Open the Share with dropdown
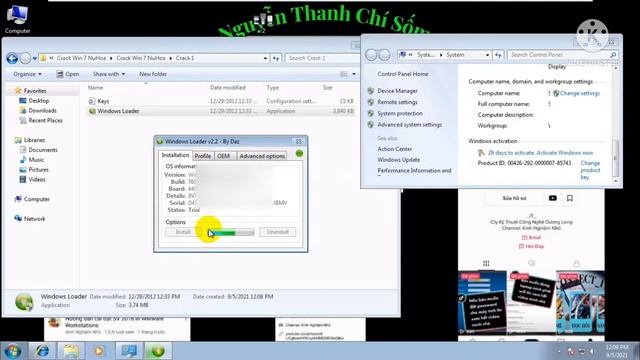This screenshot has width=640, height=360. pos(109,74)
